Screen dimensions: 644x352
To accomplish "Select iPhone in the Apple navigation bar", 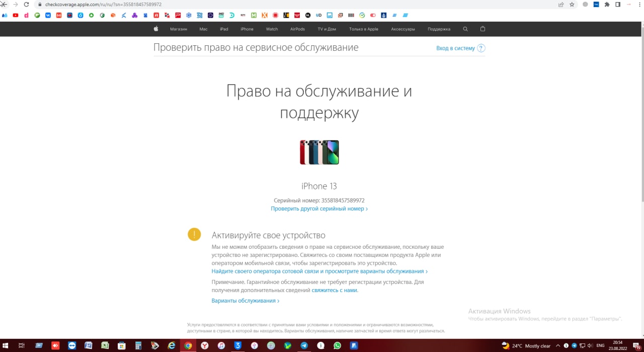I will (x=247, y=29).
